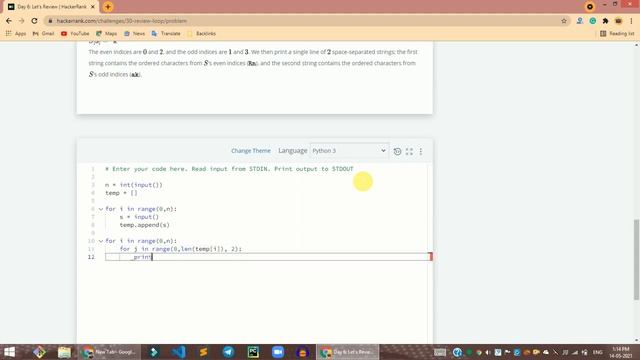The width and height of the screenshot is (640, 360).
Task: Focus the hackerrank.com address bar
Action: (302, 21)
